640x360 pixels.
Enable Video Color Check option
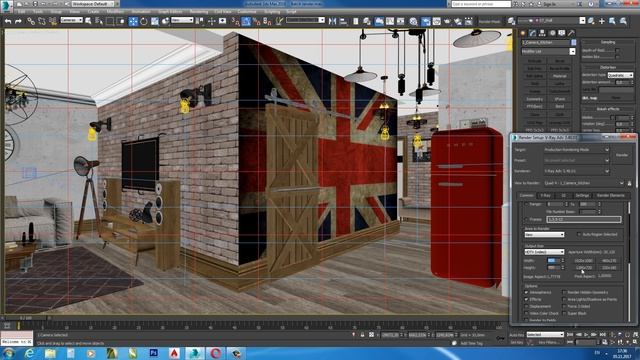tap(526, 313)
